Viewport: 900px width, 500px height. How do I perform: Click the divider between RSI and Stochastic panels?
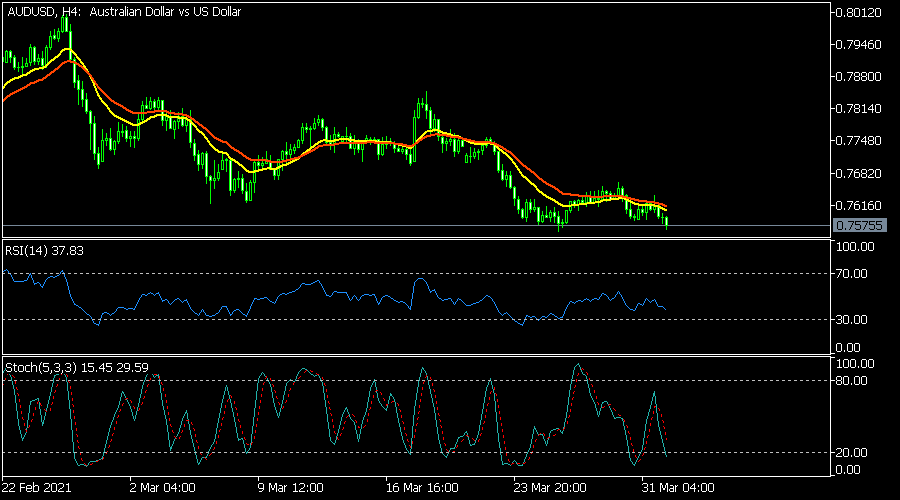coord(415,355)
